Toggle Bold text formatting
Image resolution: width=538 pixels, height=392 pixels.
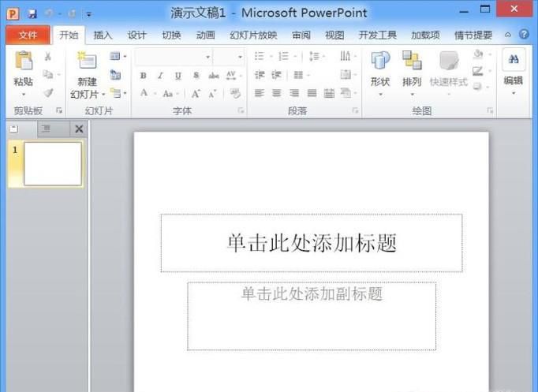point(143,76)
